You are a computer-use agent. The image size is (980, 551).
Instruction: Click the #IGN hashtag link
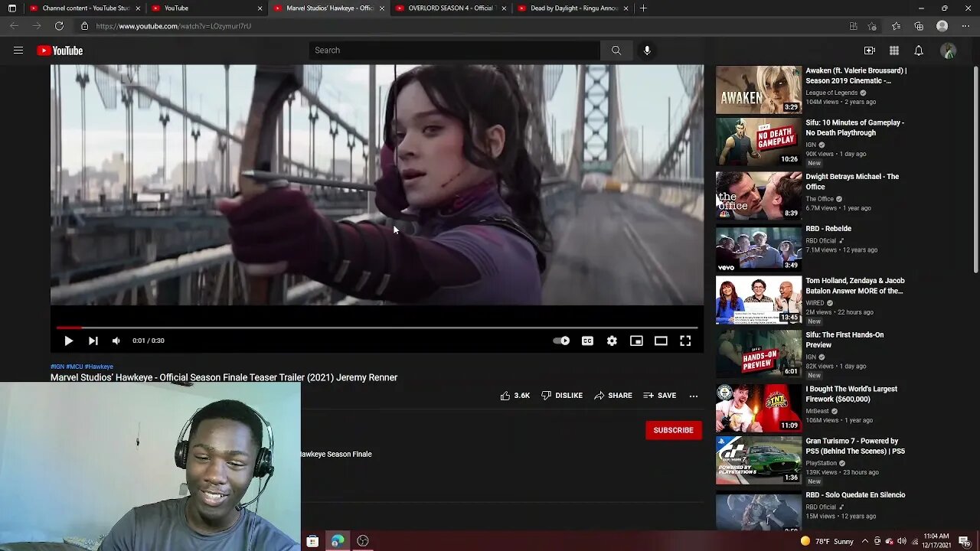click(57, 367)
